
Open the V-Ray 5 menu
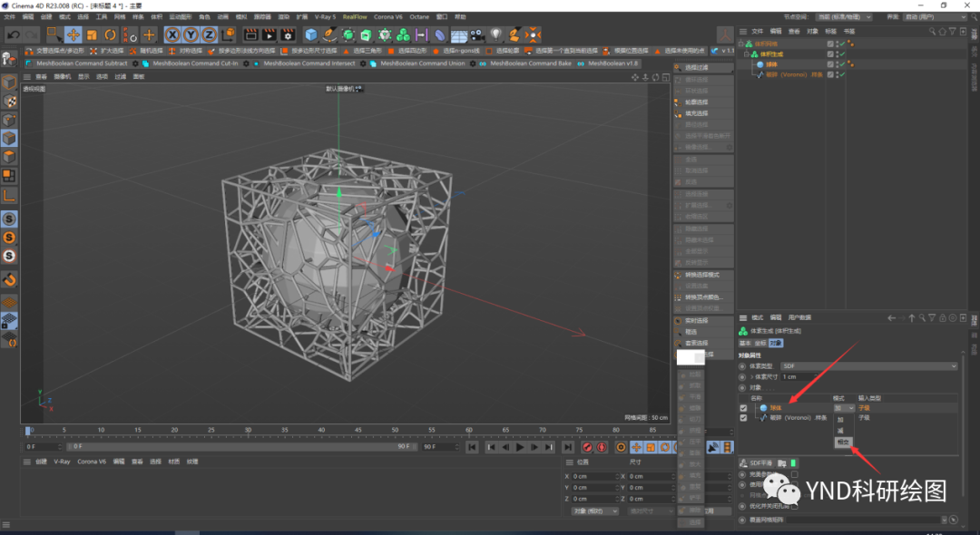click(x=325, y=17)
